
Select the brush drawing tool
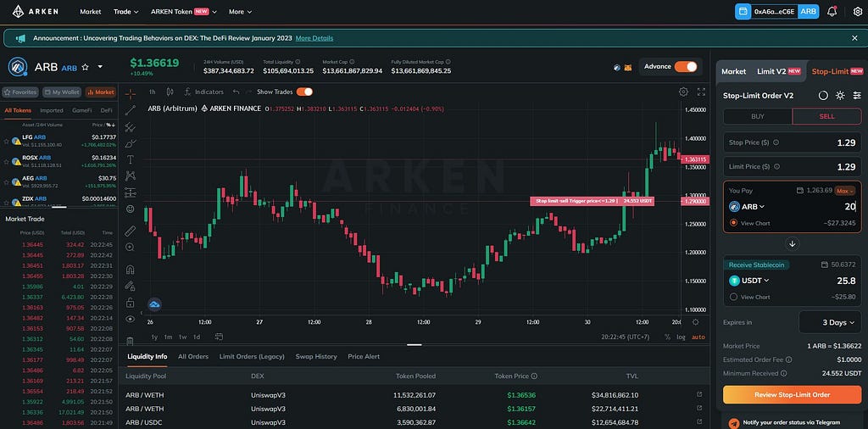(130, 143)
